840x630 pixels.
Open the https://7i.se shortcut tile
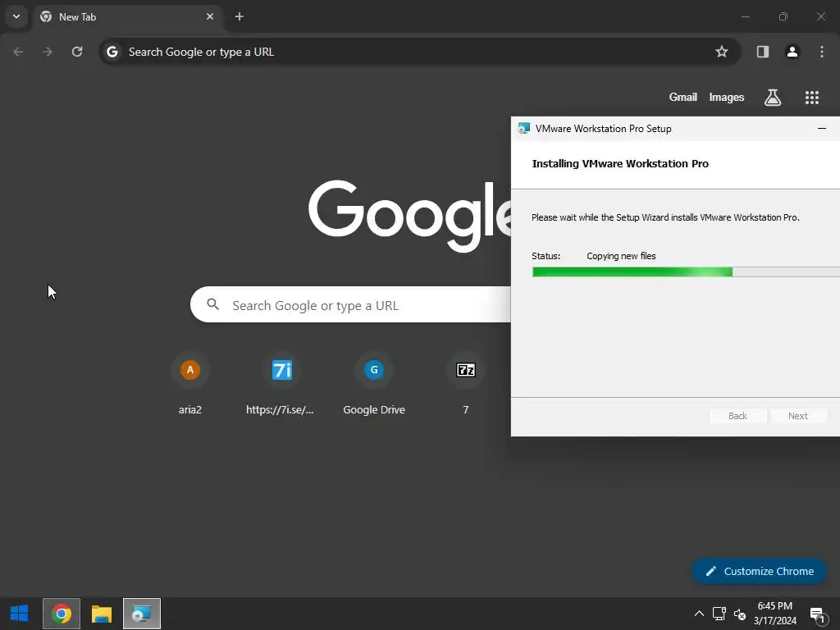[282, 384]
